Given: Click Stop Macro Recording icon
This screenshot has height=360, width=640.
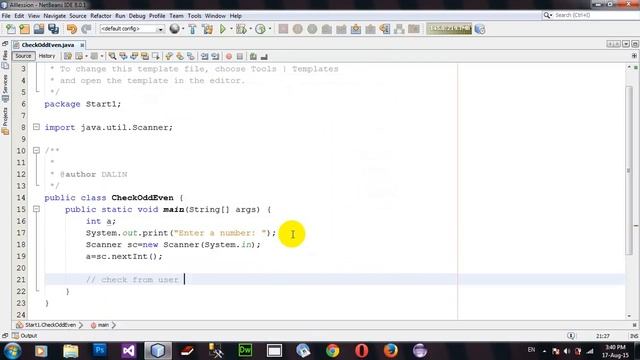Looking at the screenshot, I should [240, 56].
